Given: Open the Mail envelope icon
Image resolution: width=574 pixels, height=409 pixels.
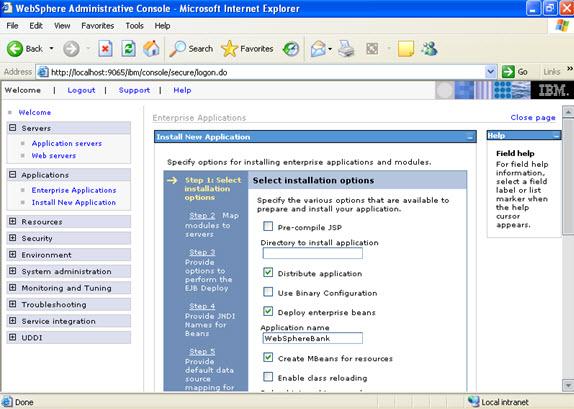Looking at the screenshot, I should tap(318, 49).
